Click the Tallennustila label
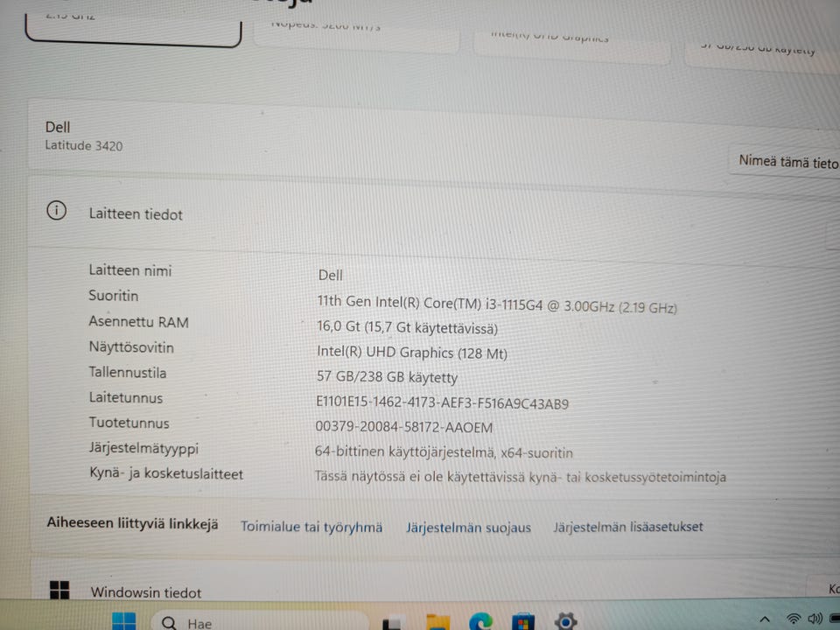 tap(128, 373)
